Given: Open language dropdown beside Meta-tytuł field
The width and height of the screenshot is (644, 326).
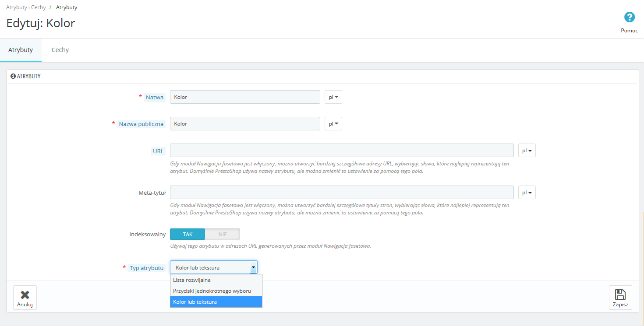Looking at the screenshot, I should [x=527, y=193].
